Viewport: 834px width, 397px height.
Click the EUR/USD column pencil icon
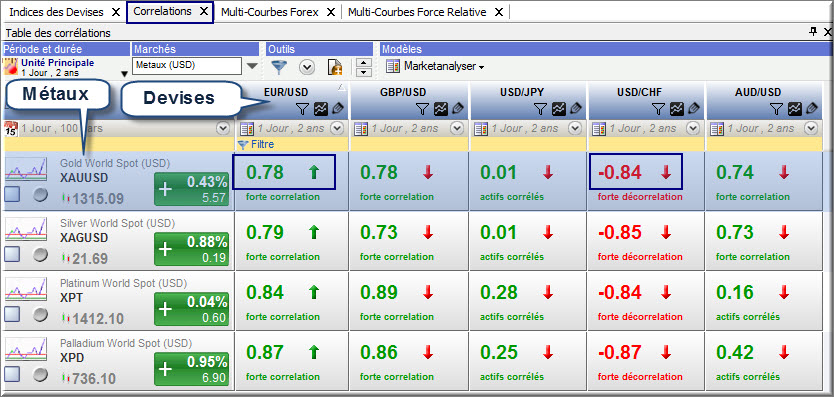point(338,109)
